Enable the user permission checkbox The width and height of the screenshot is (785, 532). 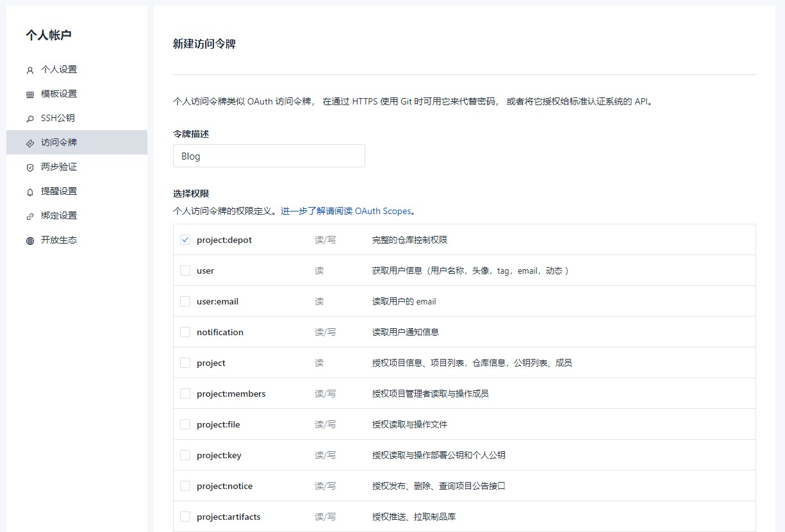coord(185,270)
